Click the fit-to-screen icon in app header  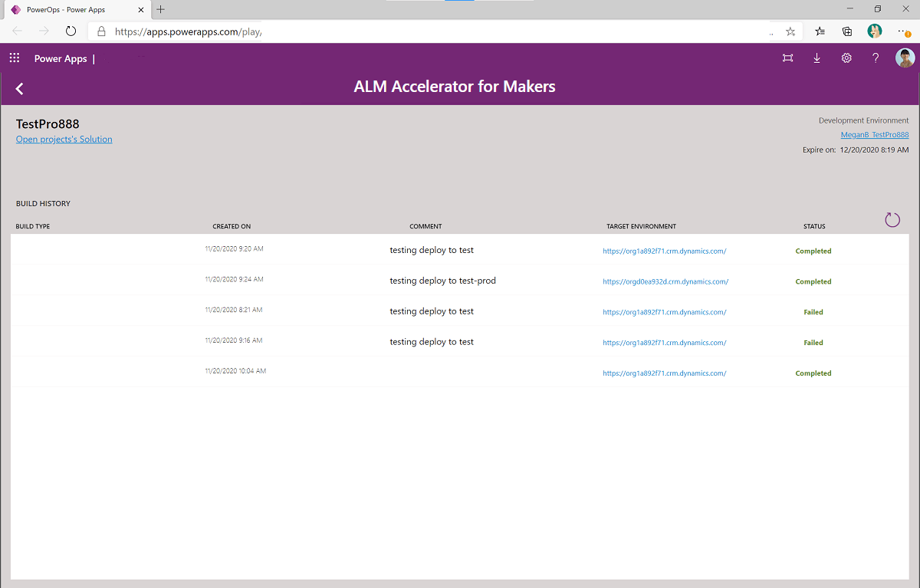tap(787, 57)
